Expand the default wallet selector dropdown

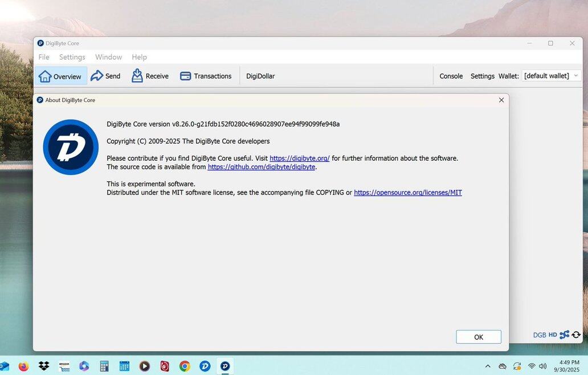click(551, 76)
